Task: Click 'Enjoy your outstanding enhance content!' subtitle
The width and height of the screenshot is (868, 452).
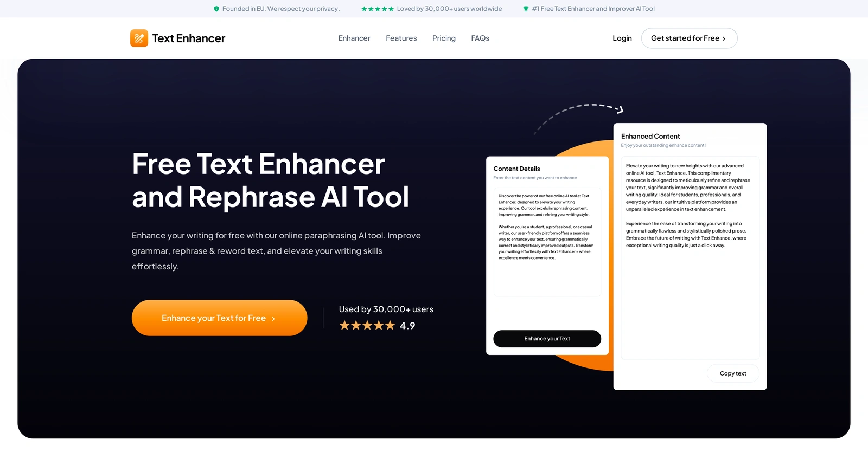Action: (x=663, y=145)
